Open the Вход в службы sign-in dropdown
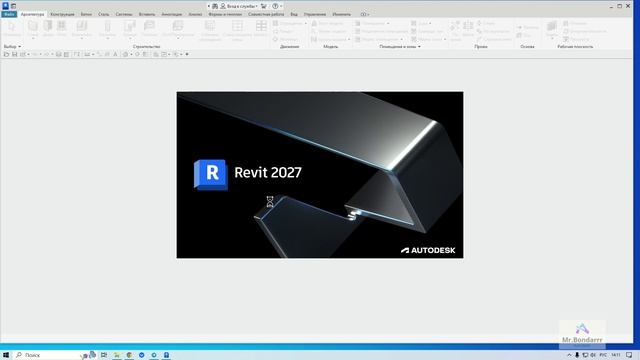This screenshot has height=360, width=640. 239,6
